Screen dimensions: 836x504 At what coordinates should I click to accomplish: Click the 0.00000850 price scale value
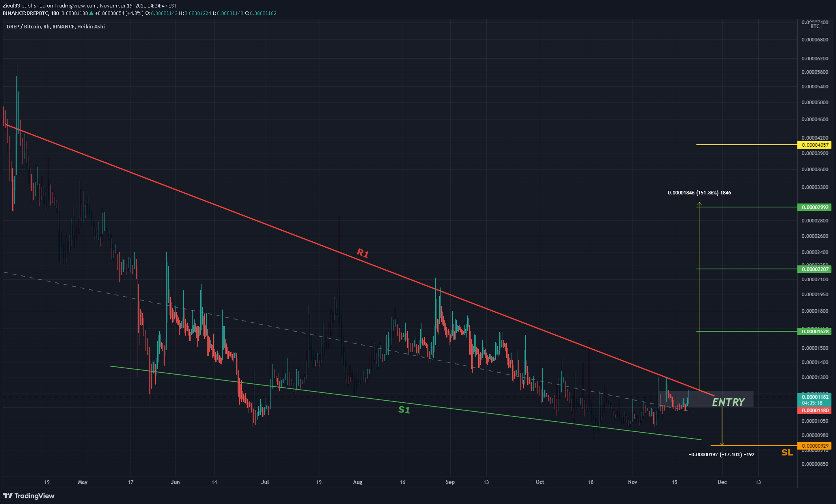point(815,464)
